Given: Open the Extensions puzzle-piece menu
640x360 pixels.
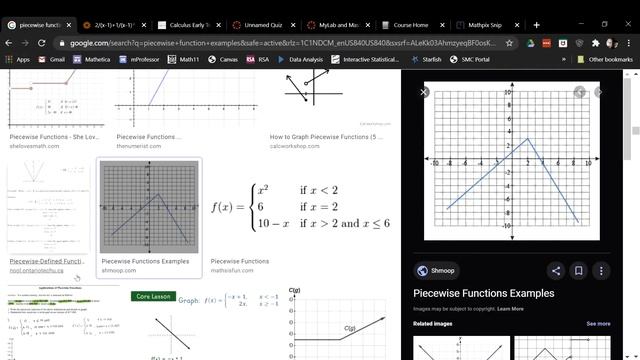Looking at the screenshot, I should [596, 43].
